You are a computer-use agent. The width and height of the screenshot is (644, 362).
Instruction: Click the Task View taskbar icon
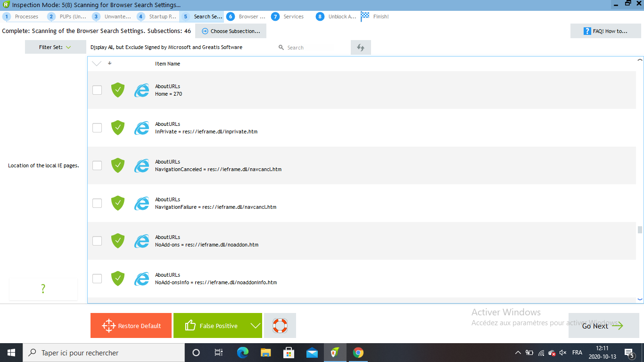click(219, 353)
